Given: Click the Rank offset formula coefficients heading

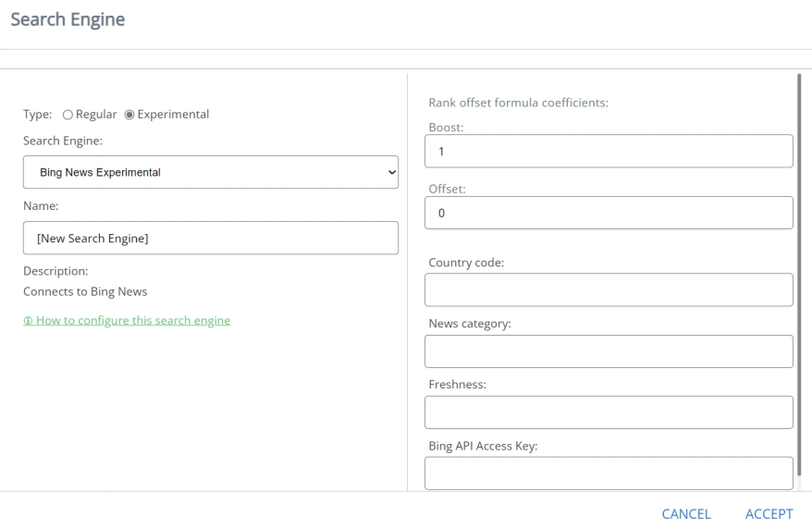Looking at the screenshot, I should pos(518,103).
